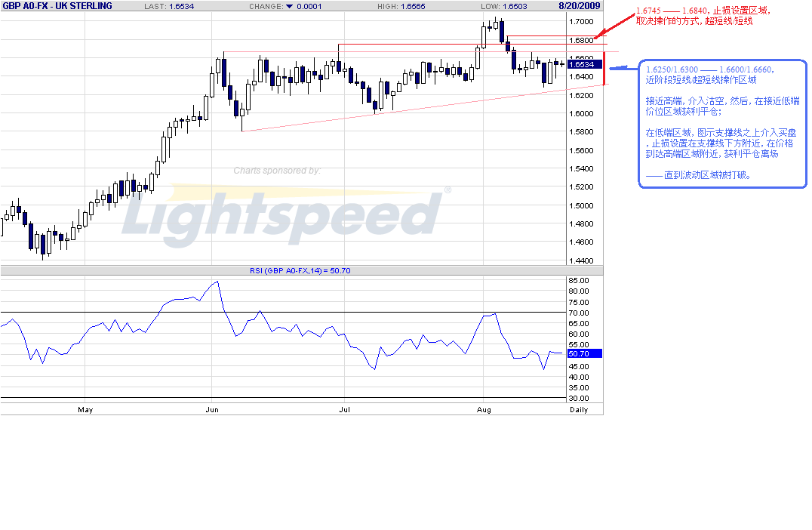The image size is (812, 530).
Task: Click the RSI 35.00 axis label
Action: coord(579,387)
